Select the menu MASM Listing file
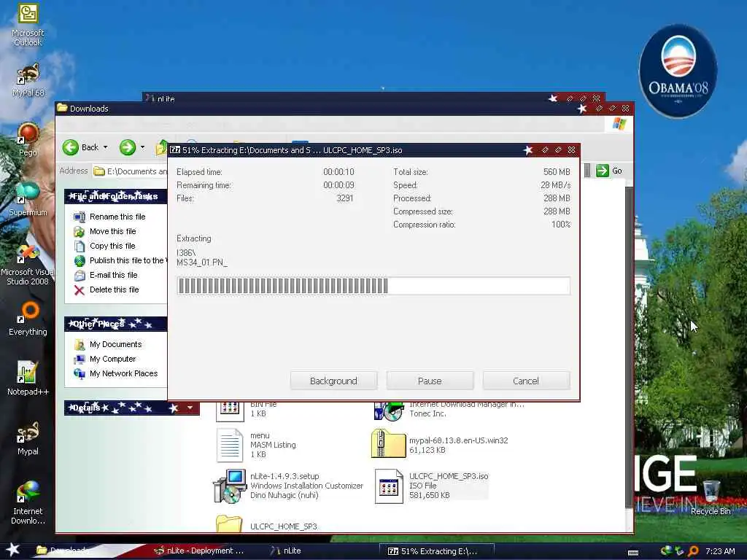Viewport: 747px width, 560px height. (x=258, y=445)
